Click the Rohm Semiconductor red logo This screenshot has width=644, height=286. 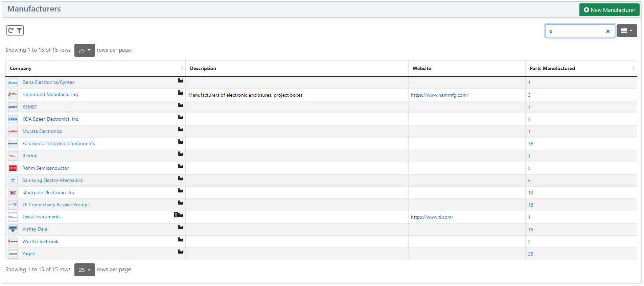pos(13,168)
